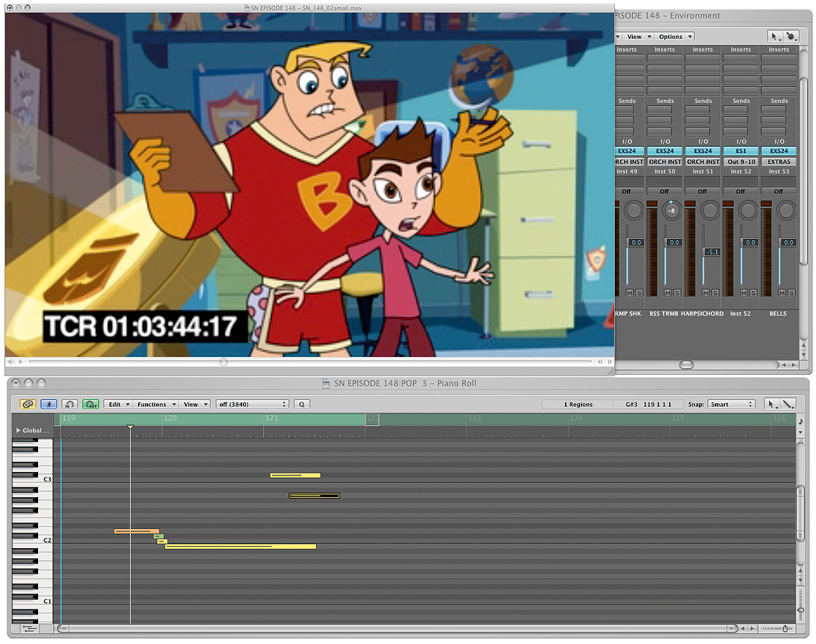Select the black highlighted note below C3
The width and height of the screenshot is (816, 644).
tap(314, 495)
